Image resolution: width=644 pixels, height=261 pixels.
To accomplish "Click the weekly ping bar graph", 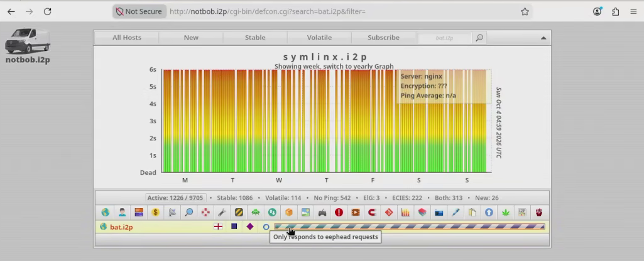I will click(327, 121).
